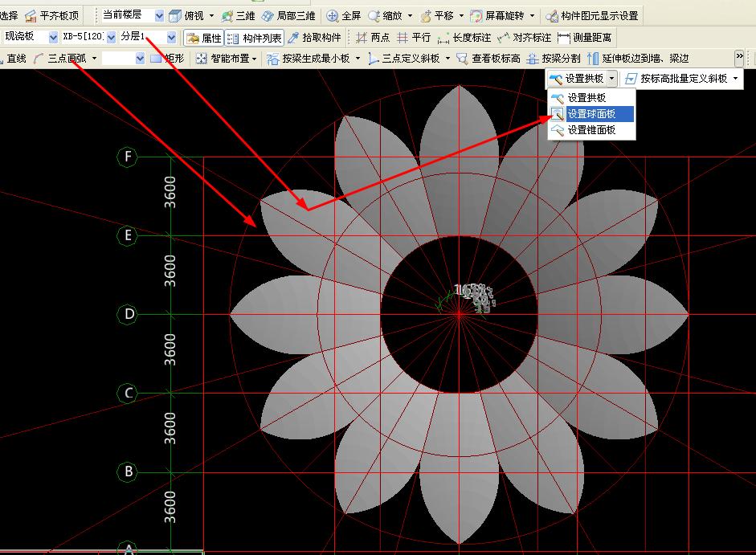Click the 智能布置 tool
Image resolution: width=756 pixels, height=555 pixels.
point(226,59)
